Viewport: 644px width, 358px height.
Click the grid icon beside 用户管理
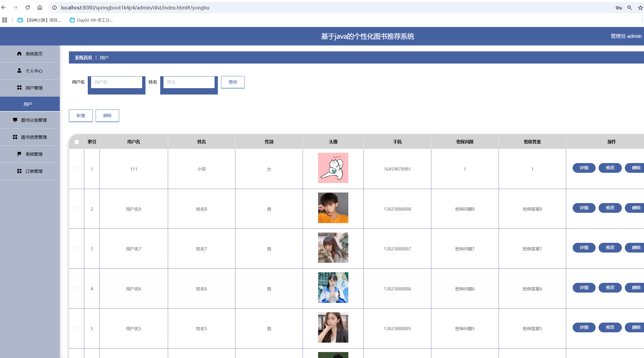coord(19,88)
